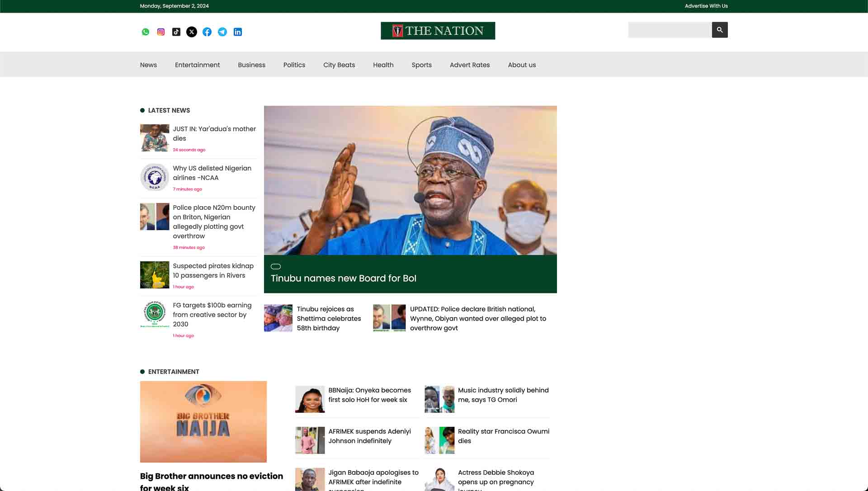Viewport: 868px width, 491px height.
Task: Open 'UPDATED: Police declare British national' story
Action: point(478,318)
